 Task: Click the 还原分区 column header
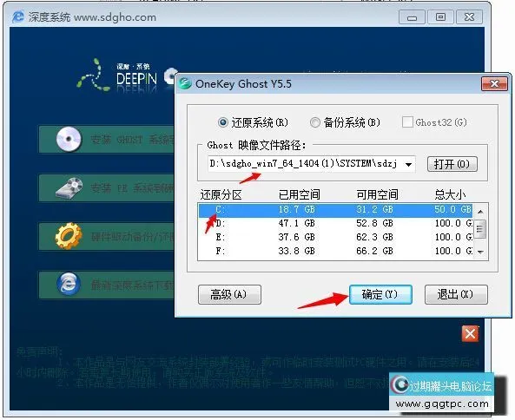221,195
